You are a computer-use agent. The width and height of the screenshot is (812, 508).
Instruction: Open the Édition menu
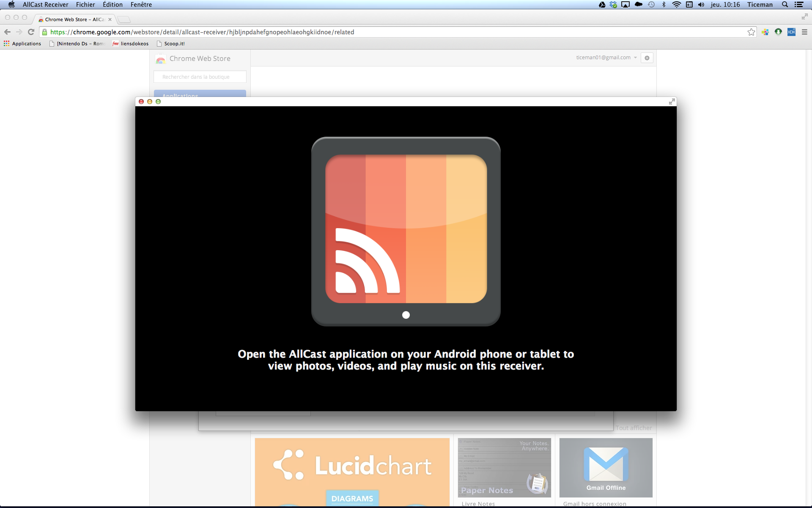[112, 5]
